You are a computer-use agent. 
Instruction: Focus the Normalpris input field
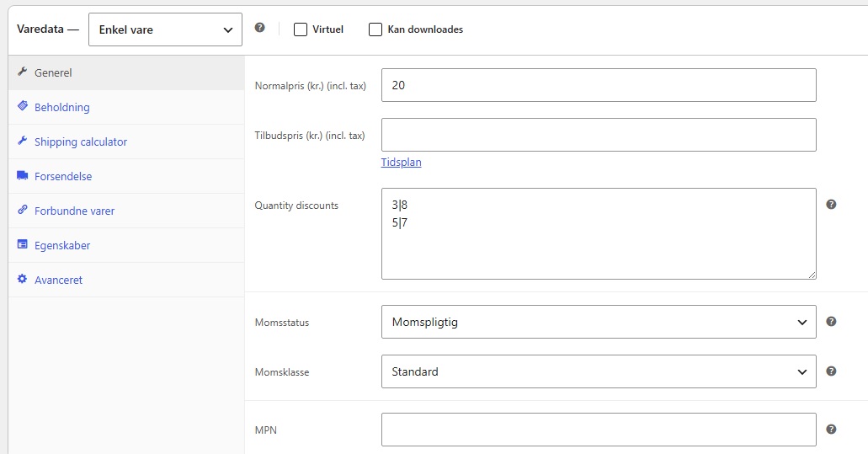[x=599, y=85]
